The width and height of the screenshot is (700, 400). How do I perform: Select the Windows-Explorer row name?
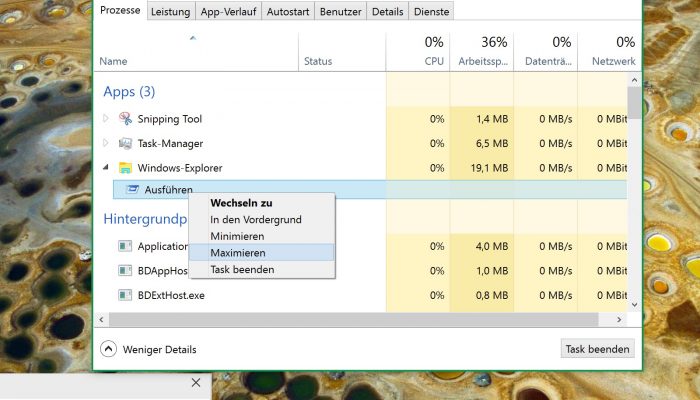pos(180,168)
